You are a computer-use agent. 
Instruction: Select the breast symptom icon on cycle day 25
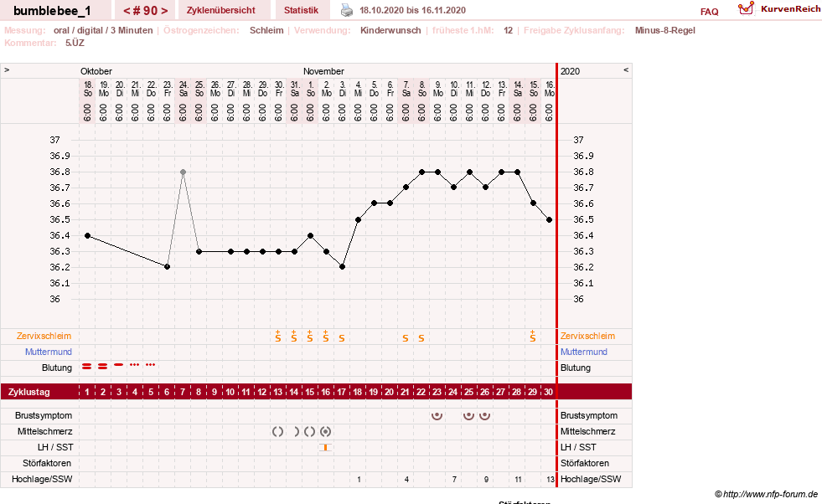point(468,416)
